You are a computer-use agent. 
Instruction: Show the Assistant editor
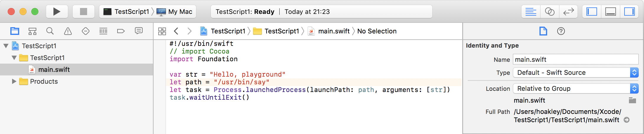click(550, 12)
